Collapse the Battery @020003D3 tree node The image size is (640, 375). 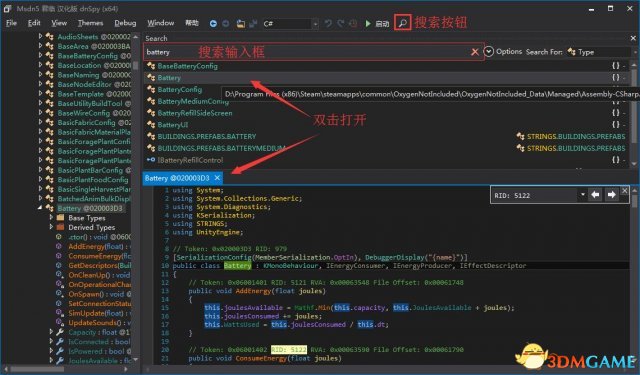click(40, 208)
